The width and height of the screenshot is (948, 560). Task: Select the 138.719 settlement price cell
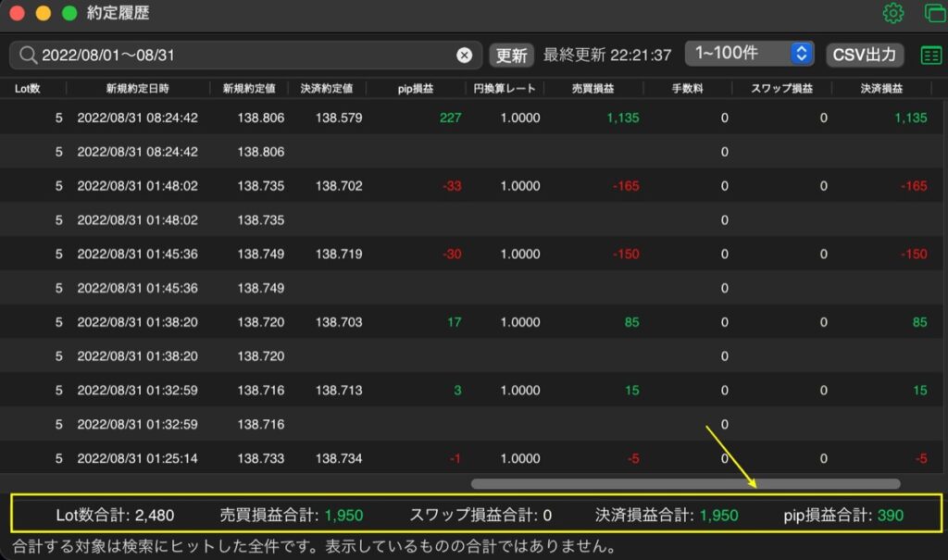[339, 254]
